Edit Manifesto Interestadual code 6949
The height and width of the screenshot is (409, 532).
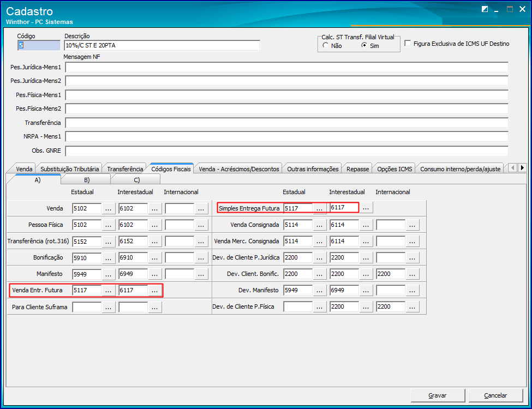coord(133,274)
